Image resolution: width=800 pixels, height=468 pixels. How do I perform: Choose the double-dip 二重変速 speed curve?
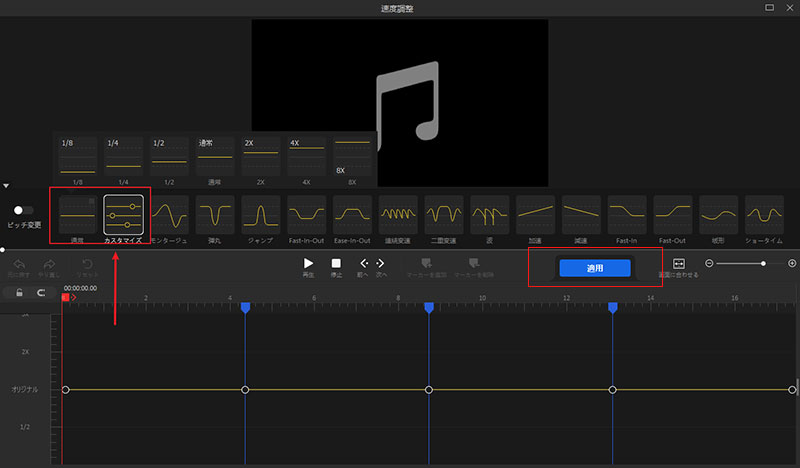click(444, 215)
